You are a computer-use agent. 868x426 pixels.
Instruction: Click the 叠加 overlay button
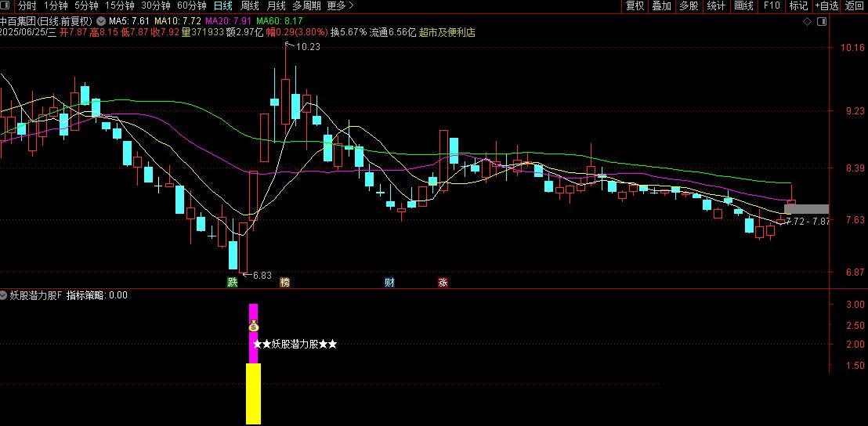pyautogui.click(x=662, y=6)
